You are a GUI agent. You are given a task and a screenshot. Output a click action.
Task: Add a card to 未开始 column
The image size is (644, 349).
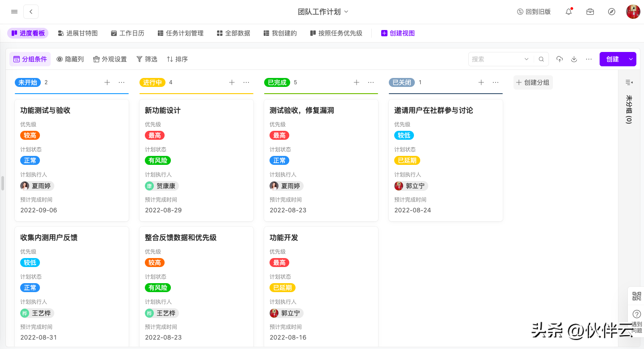107,82
